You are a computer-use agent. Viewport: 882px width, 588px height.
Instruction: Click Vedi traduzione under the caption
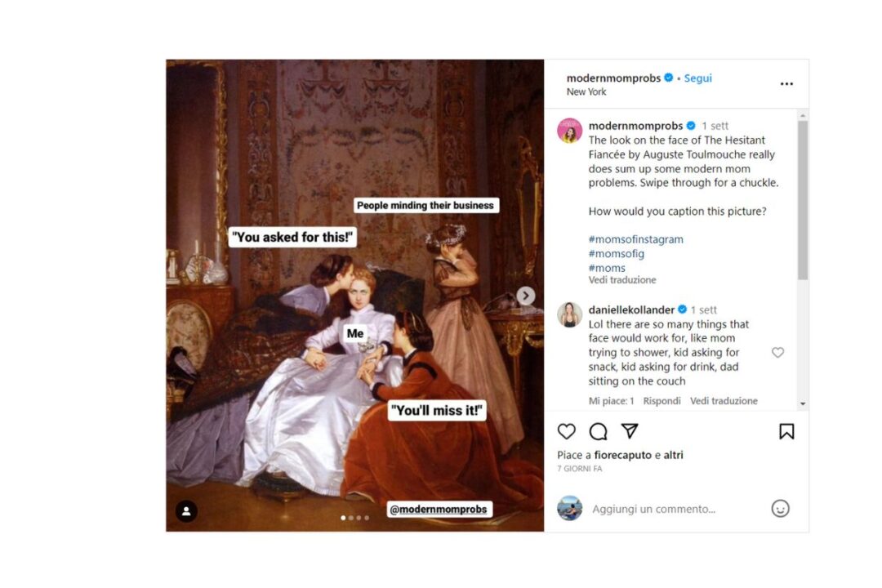622,279
